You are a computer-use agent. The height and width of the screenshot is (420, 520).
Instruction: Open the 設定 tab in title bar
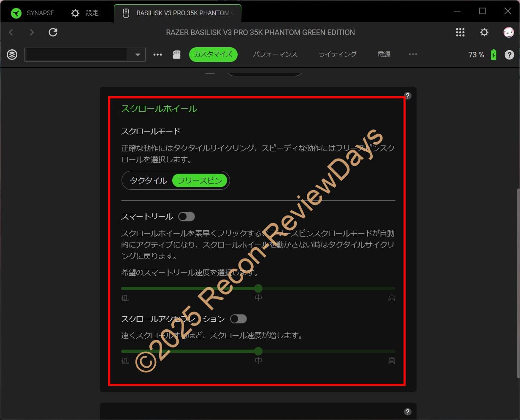pos(85,13)
